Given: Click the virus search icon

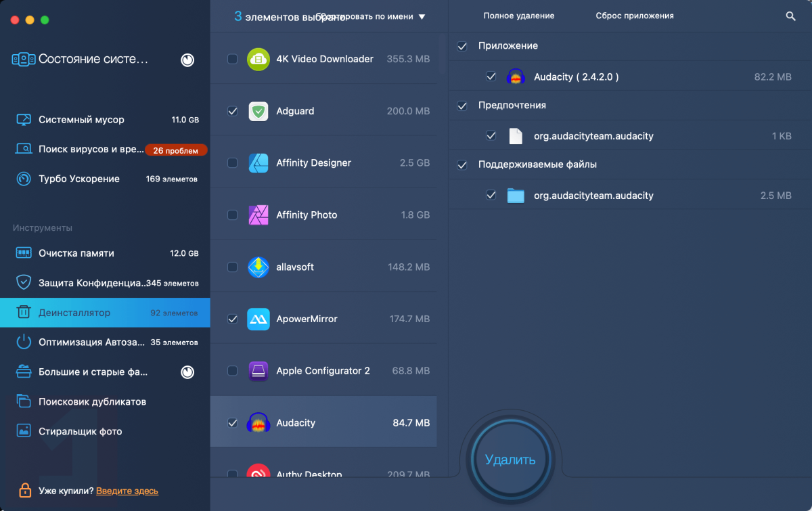Looking at the screenshot, I should coord(24,149).
